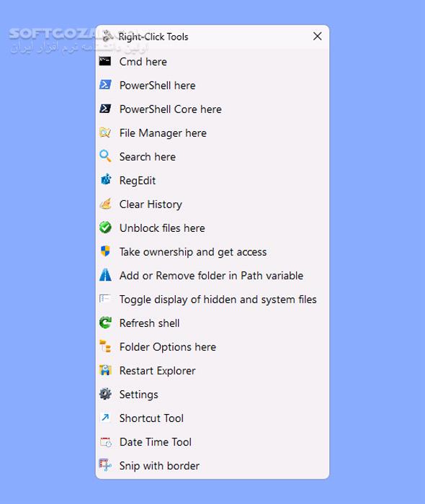Viewport: 425px width, 504px height.
Task: Click the File Manager folder icon
Action: (105, 132)
